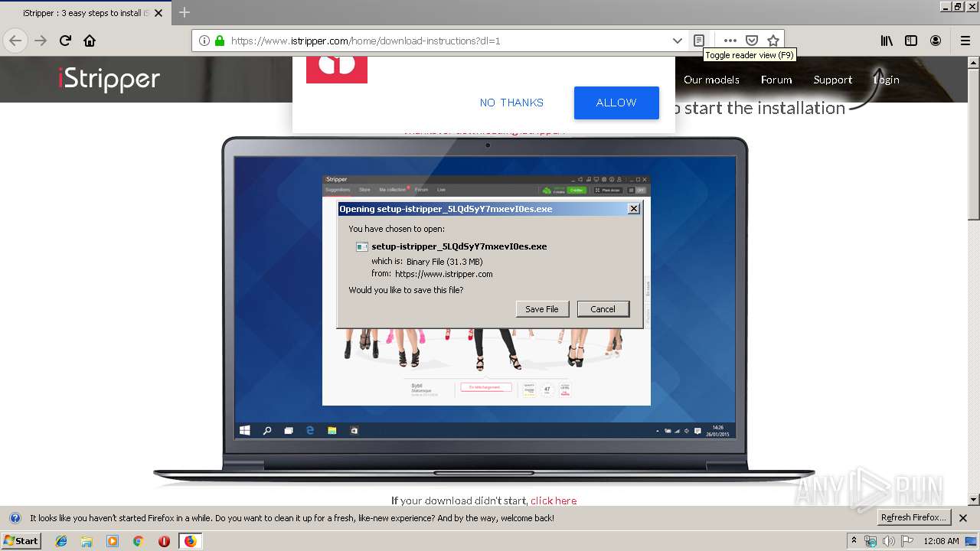980x551 pixels.
Task: Click the 12:08 AM system clock
Action: 941,541
